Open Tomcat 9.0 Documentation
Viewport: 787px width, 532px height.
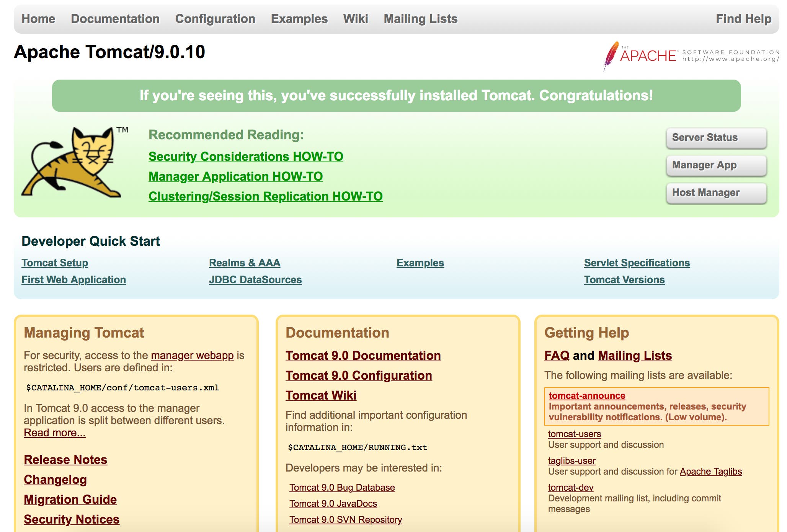(x=363, y=355)
